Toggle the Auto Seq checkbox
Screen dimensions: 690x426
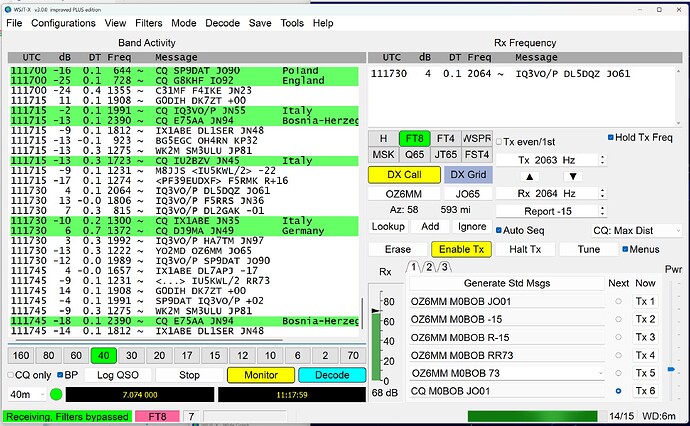pos(499,230)
